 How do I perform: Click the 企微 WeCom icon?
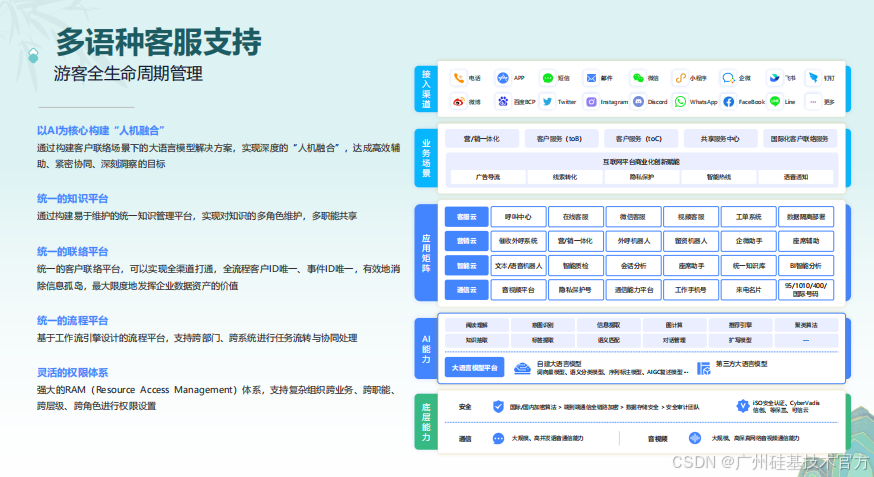tap(728, 78)
